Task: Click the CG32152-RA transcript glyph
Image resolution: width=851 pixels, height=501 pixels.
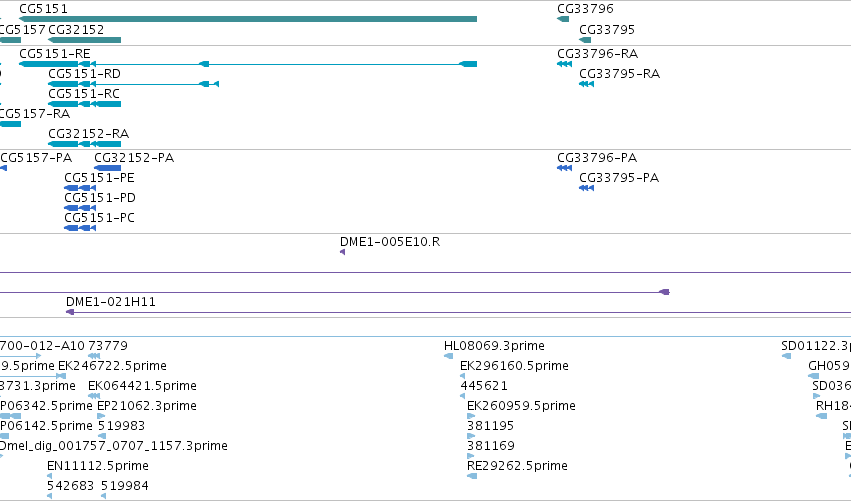Action: [x=85, y=144]
